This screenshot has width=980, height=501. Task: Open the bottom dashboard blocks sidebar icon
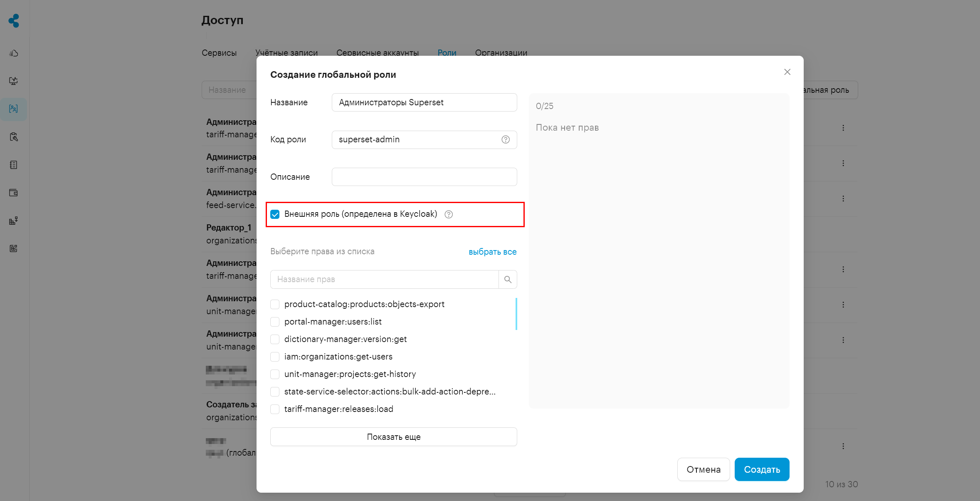click(14, 248)
